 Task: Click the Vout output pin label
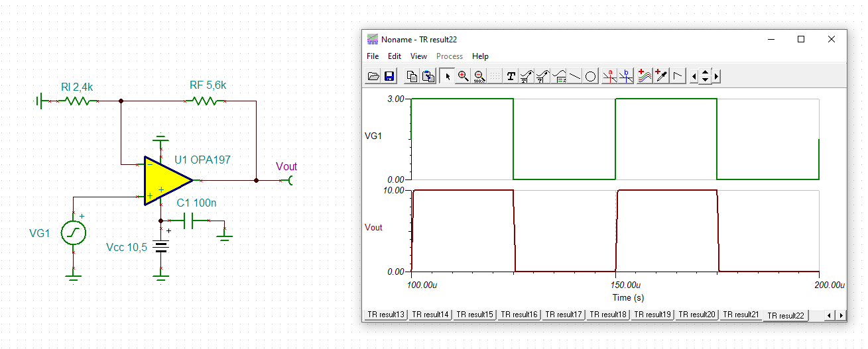[286, 167]
